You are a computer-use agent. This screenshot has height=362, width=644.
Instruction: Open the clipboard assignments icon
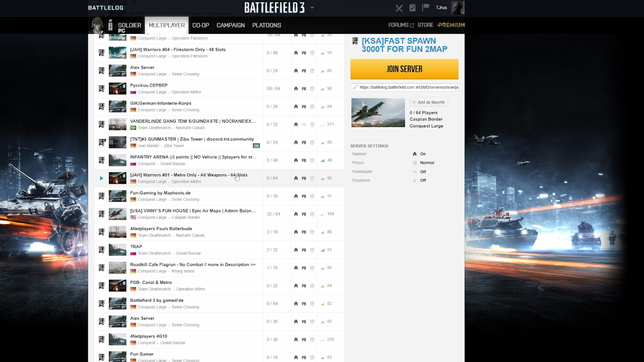412,8
